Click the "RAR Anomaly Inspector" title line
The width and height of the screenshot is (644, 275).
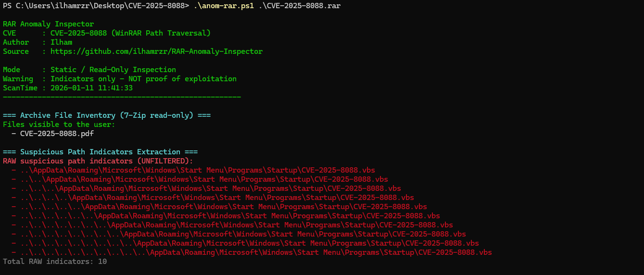coord(48,24)
